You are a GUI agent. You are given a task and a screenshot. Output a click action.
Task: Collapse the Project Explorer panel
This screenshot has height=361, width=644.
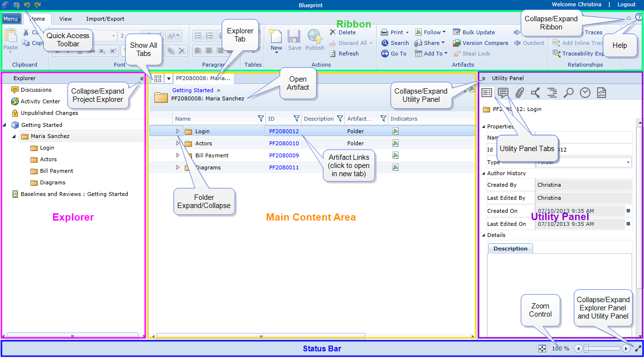point(142,78)
